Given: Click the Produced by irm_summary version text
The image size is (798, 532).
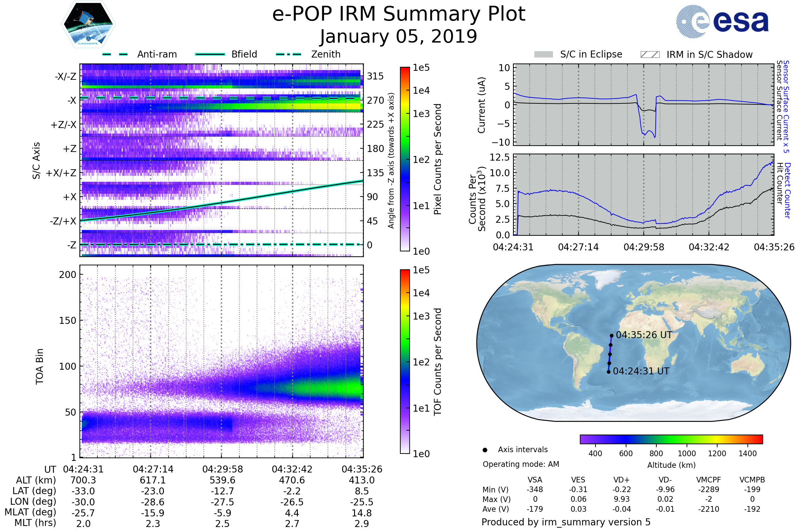Looking at the screenshot, I should (x=566, y=522).
